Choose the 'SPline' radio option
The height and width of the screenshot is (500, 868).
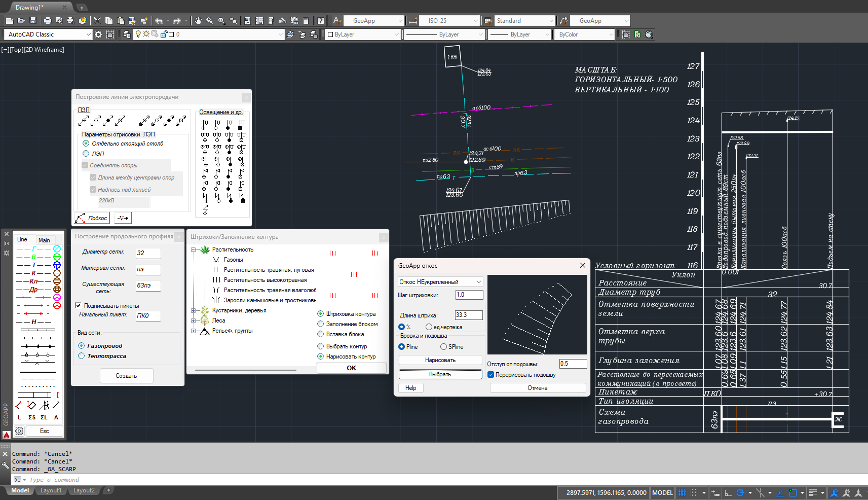[443, 347]
